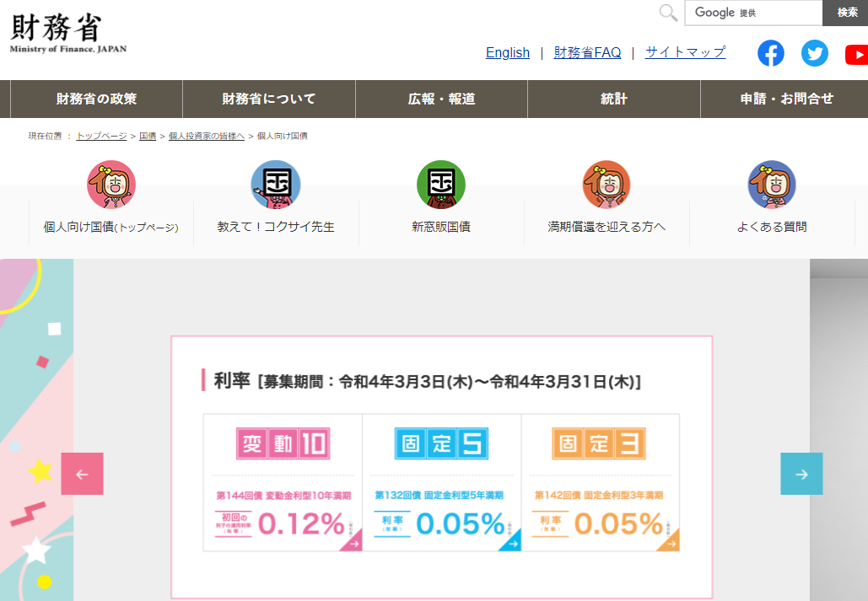The height and width of the screenshot is (601, 868).
Task: Click the 満期償還を迎える方へ label
Action: pyautogui.click(x=607, y=227)
